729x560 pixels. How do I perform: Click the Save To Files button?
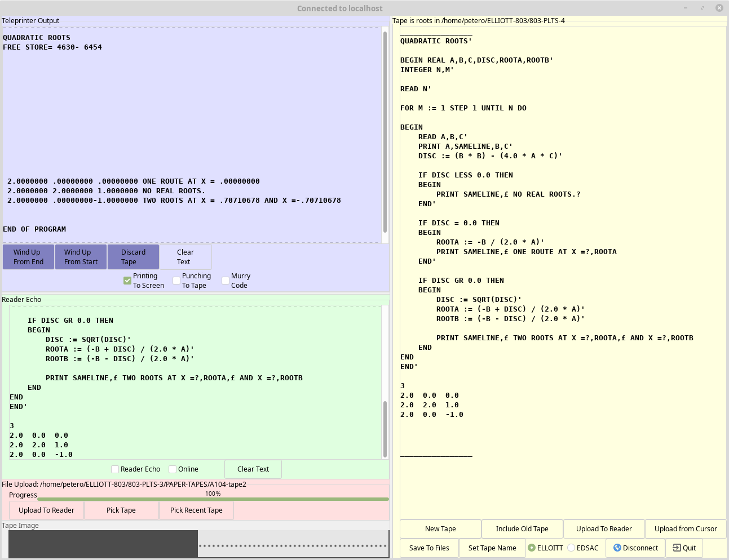429,548
